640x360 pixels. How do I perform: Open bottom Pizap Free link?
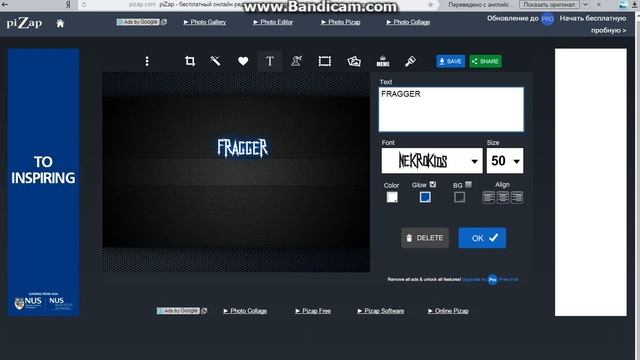[x=313, y=311]
